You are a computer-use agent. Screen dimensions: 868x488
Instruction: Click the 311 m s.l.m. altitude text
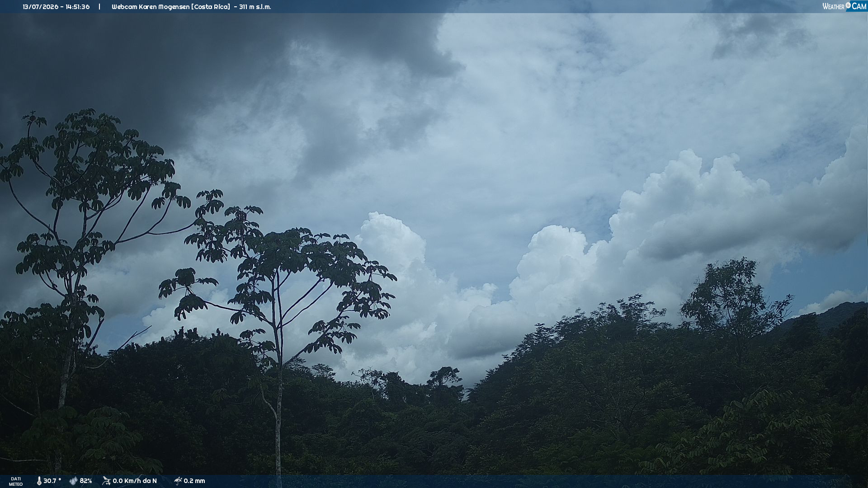(255, 7)
